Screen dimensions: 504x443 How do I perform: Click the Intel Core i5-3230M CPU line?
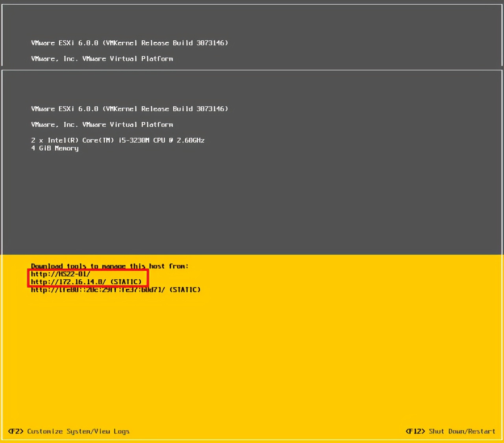(118, 140)
